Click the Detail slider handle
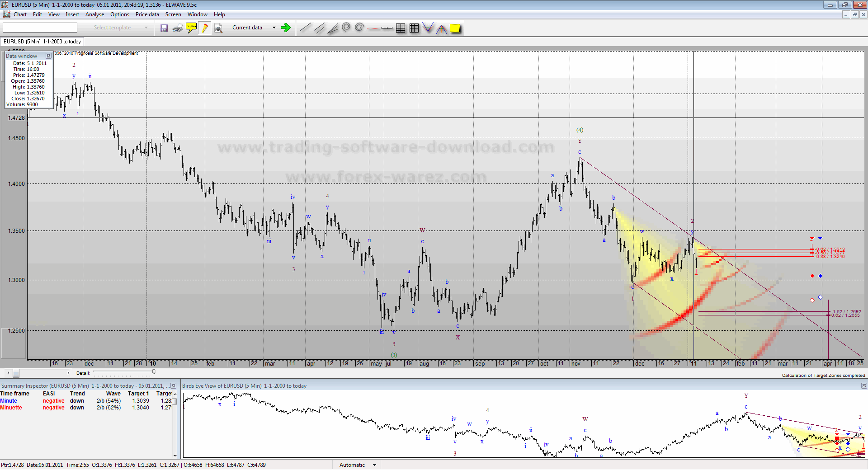The image size is (868, 470). 154,372
